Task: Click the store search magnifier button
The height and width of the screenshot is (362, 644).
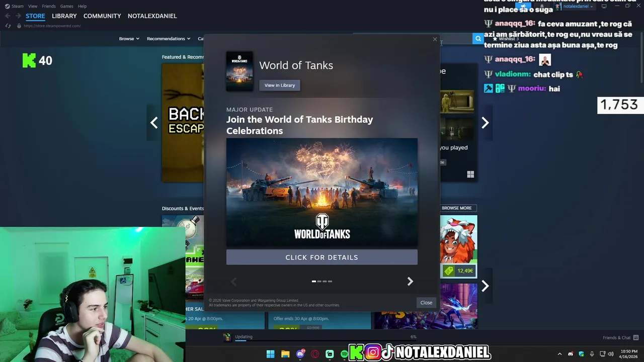Action: [x=478, y=39]
